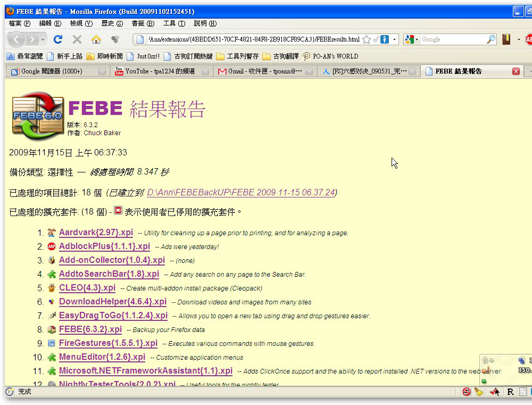532x405 pixels.
Task: Close the YouTube tab
Action: click(x=205, y=71)
